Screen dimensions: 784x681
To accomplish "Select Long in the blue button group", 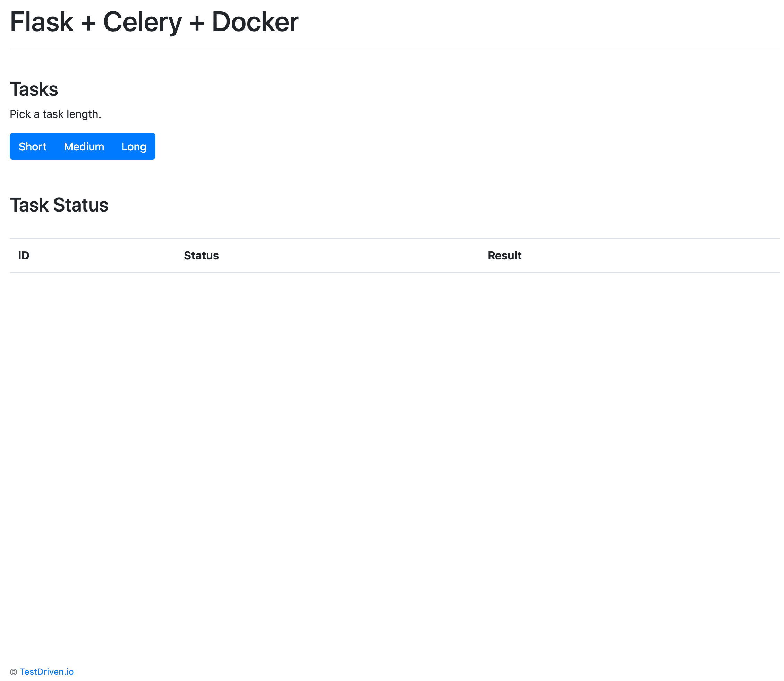I will (134, 146).
